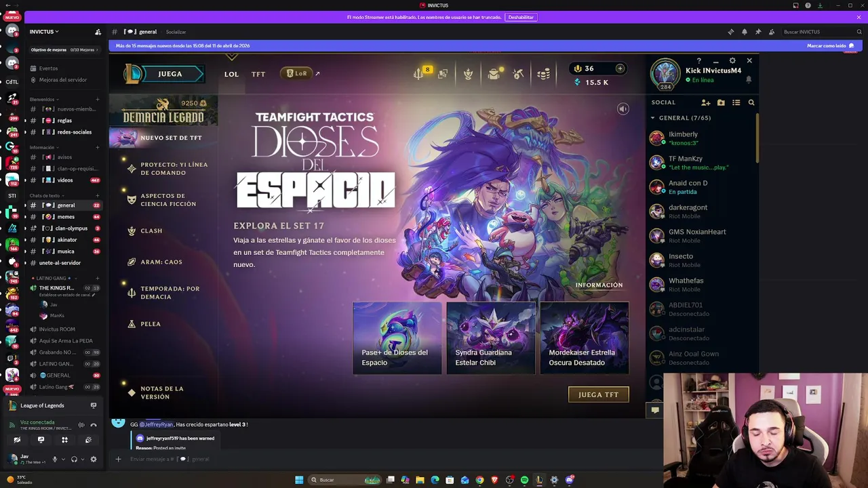Open the INVICTUS server dropdown
Viewport: 868px width, 488px height.
click(x=44, y=32)
